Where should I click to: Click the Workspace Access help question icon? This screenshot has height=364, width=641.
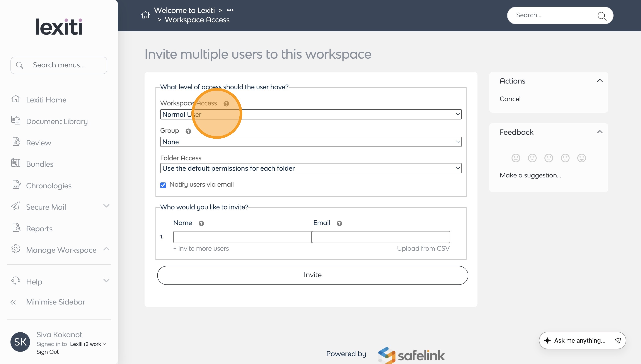click(x=226, y=104)
